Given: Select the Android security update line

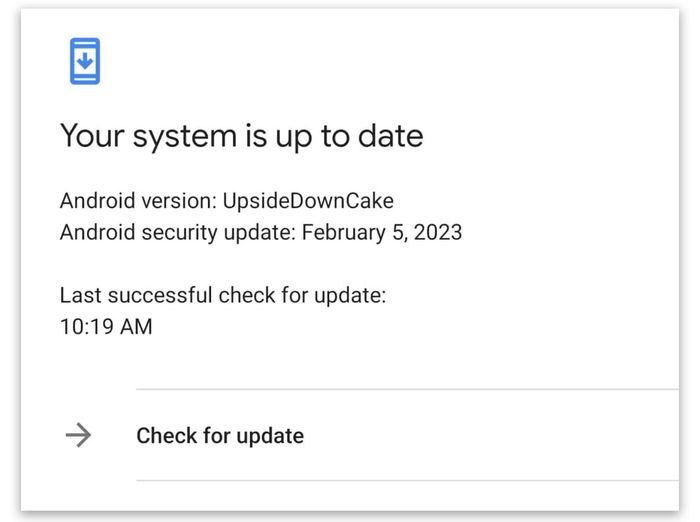Looking at the screenshot, I should click(261, 233).
